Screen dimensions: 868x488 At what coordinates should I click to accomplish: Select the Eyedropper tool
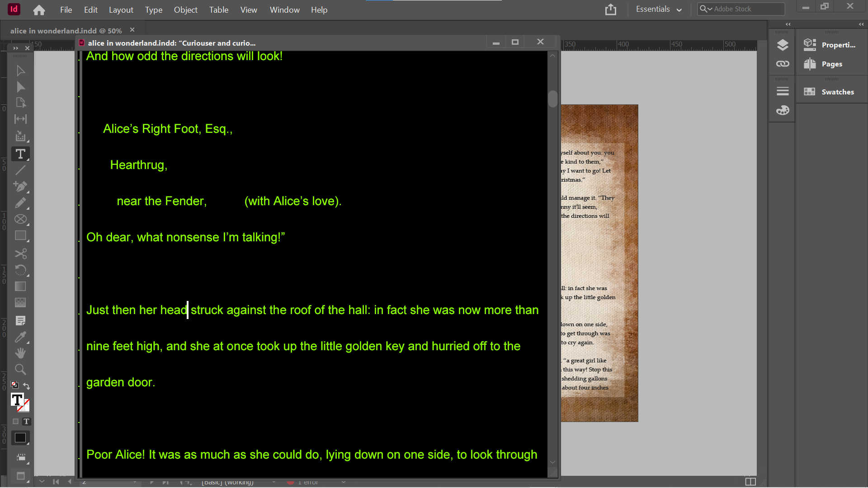(20, 337)
